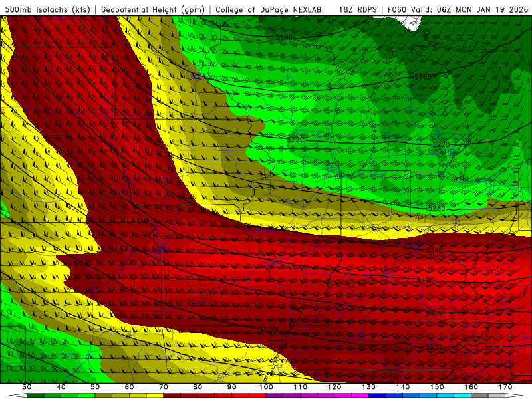Click the 5280 height contour label

click(x=436, y=208)
